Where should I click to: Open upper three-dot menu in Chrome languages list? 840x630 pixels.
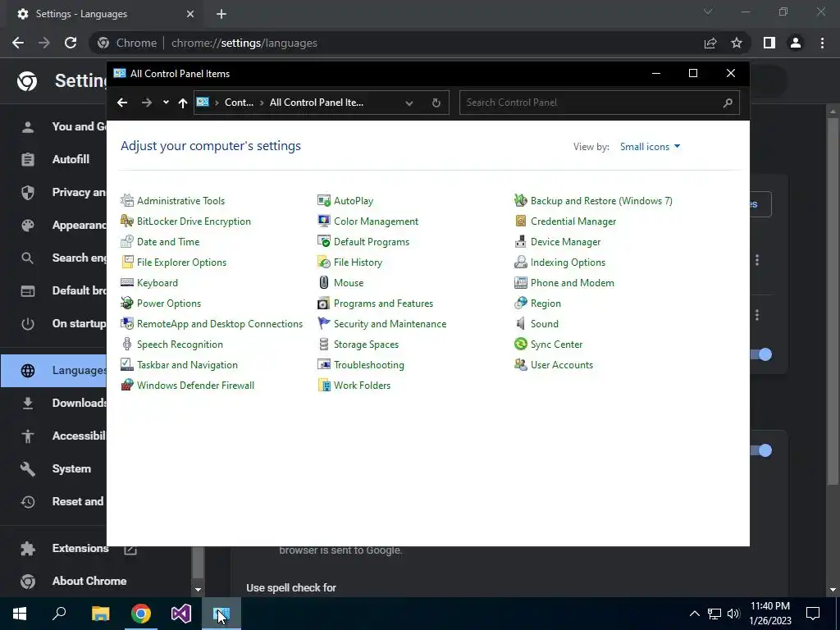(x=757, y=260)
